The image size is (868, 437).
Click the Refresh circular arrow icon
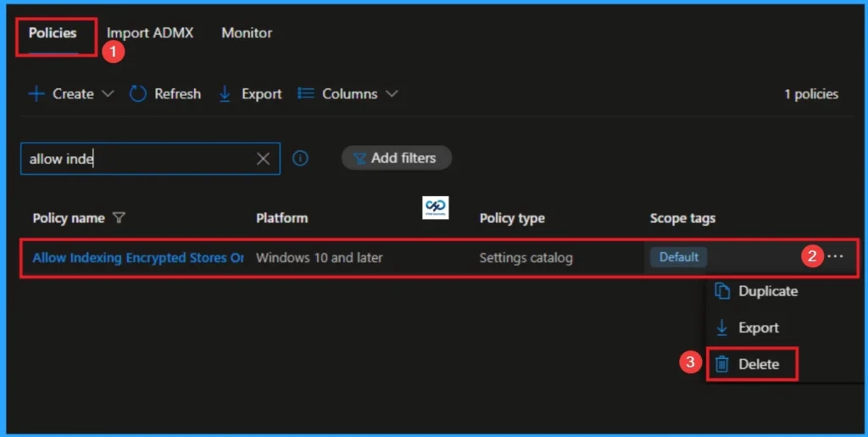coord(138,93)
